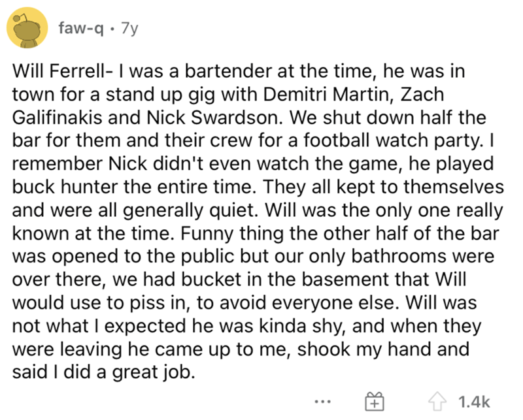Open the three-dot more options menu
This screenshot has width=523, height=420.
323,402
